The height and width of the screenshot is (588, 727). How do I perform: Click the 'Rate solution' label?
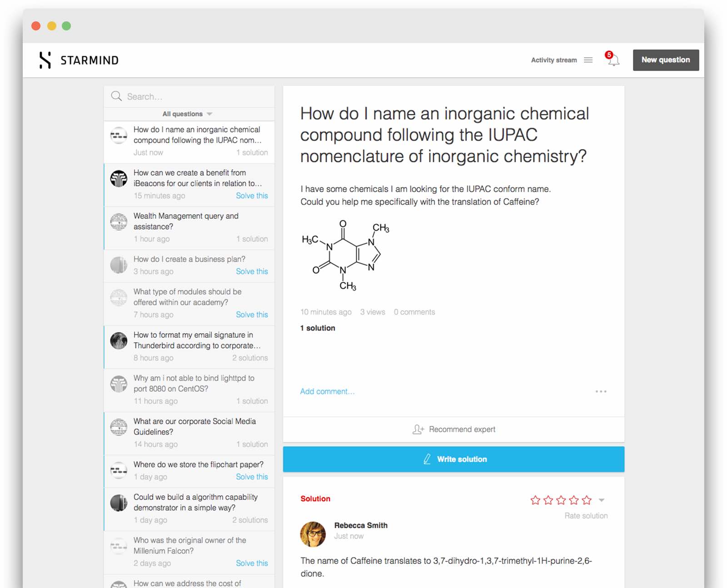[586, 516]
